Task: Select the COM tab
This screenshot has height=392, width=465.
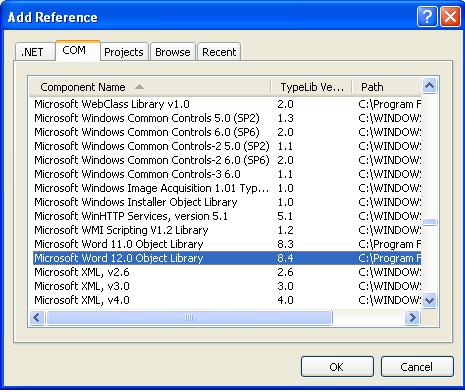Action: tap(78, 50)
